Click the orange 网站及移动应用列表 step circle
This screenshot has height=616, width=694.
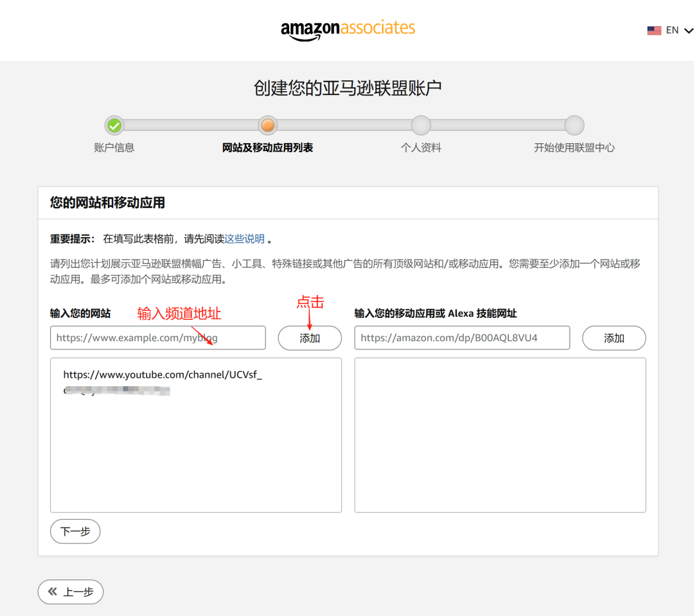268,126
